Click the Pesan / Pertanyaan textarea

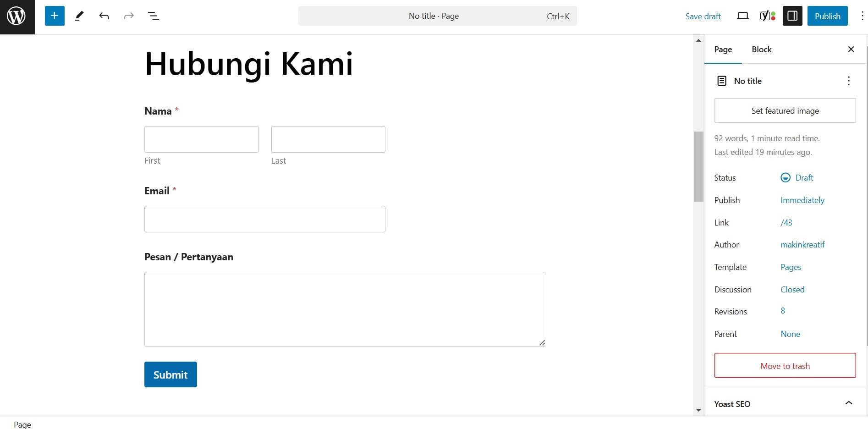click(x=345, y=309)
